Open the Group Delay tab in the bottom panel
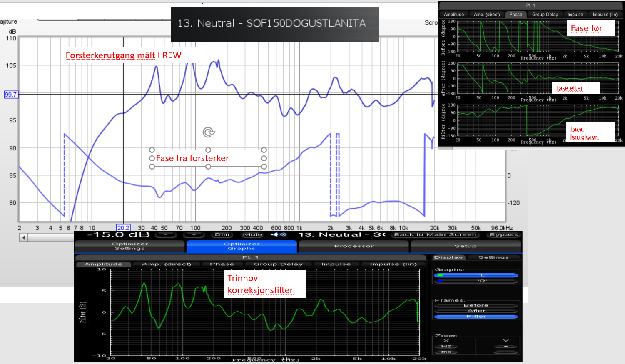Image resolution: width=625 pixels, height=364 pixels. tap(278, 264)
